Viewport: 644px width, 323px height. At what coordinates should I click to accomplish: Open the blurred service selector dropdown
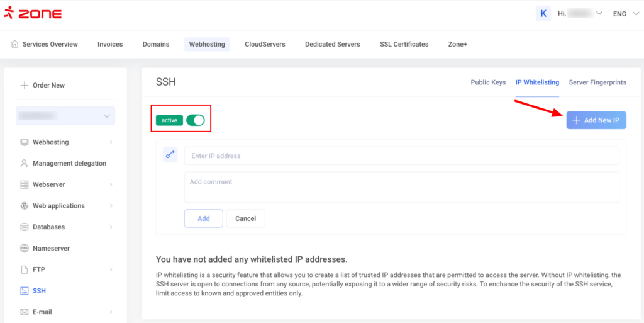coord(65,116)
